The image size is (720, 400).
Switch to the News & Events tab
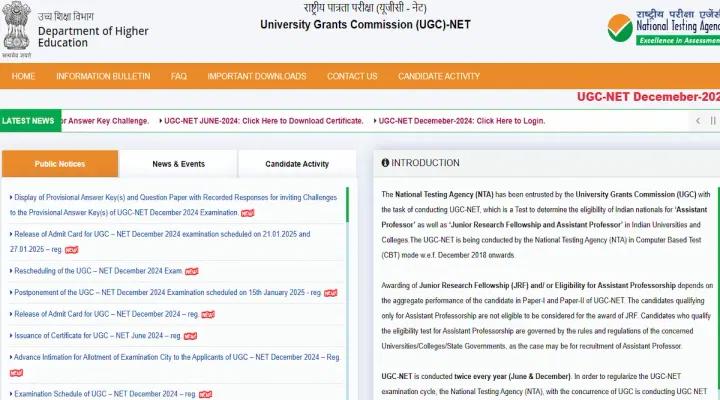click(178, 164)
